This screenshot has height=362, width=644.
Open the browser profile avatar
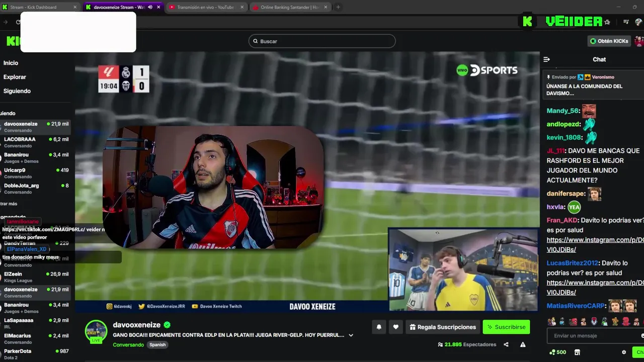639,22
